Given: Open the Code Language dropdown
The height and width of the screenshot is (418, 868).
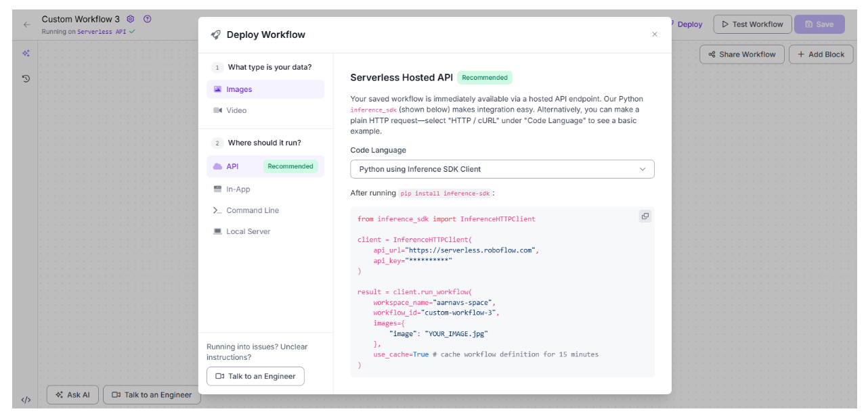Looking at the screenshot, I should (x=502, y=169).
